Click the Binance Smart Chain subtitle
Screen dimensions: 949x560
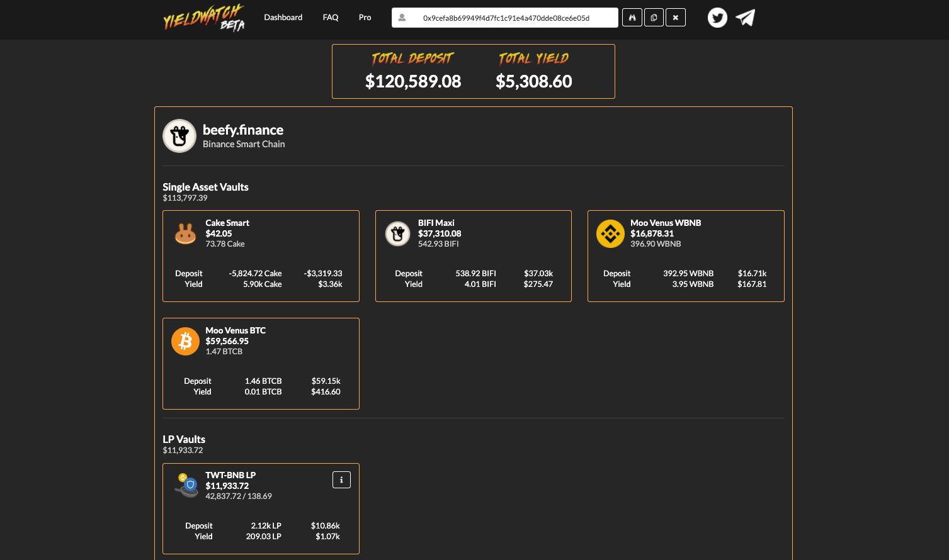pos(244,144)
